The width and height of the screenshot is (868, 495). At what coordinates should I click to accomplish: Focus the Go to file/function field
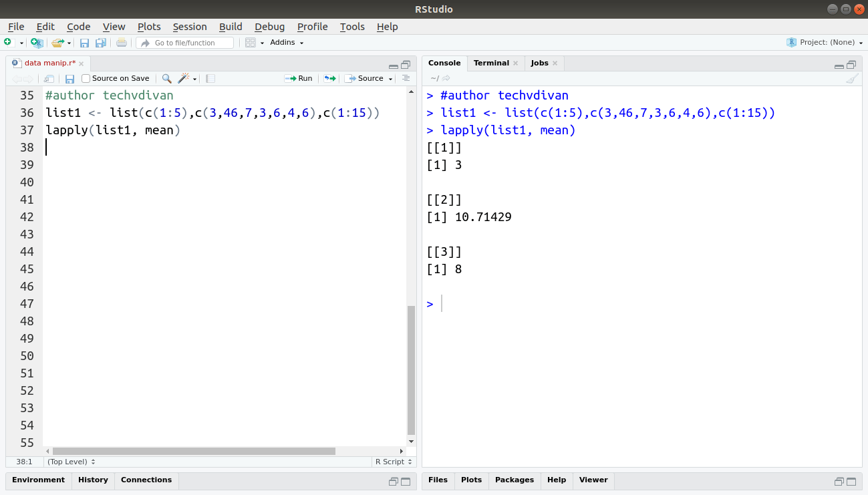click(x=185, y=43)
